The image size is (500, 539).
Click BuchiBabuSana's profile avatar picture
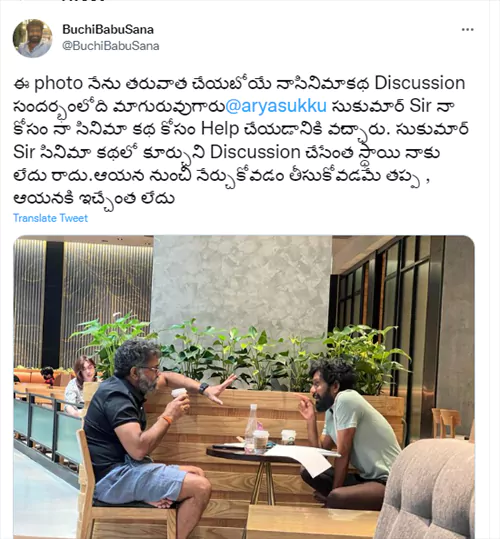click(x=32, y=38)
